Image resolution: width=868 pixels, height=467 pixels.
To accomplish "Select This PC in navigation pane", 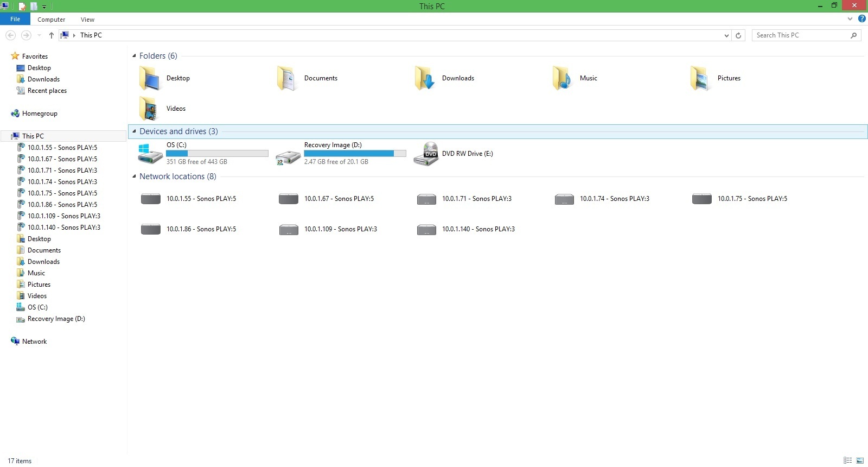I will click(33, 136).
